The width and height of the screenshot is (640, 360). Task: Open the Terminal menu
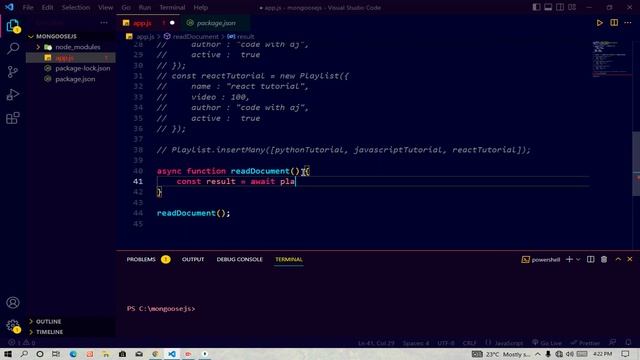(172, 7)
